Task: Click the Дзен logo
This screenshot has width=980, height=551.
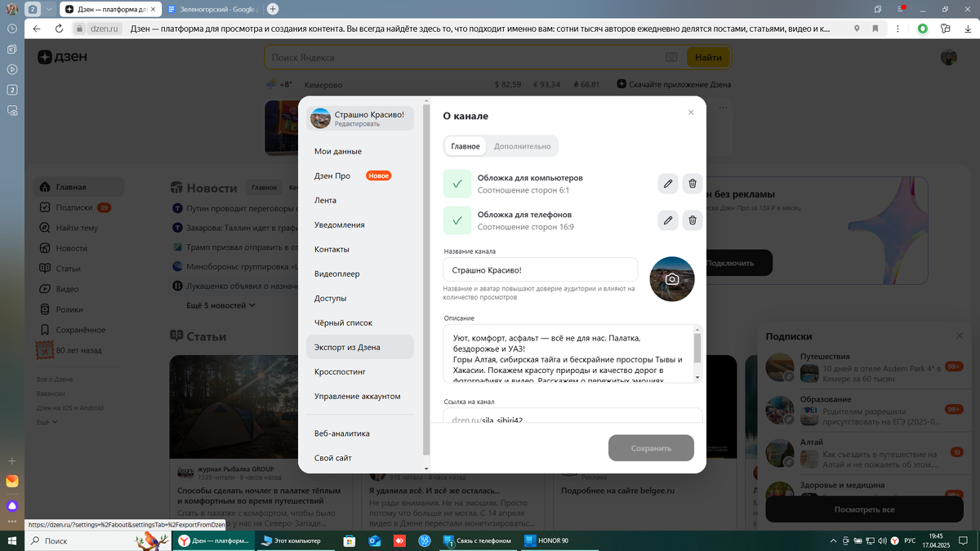Action: [62, 57]
